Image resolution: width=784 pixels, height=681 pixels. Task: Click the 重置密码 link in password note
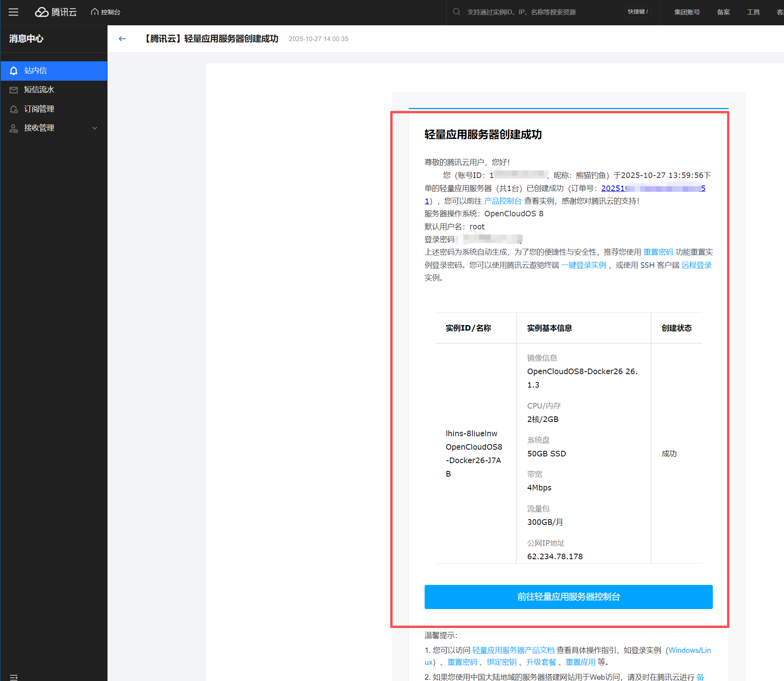click(658, 252)
